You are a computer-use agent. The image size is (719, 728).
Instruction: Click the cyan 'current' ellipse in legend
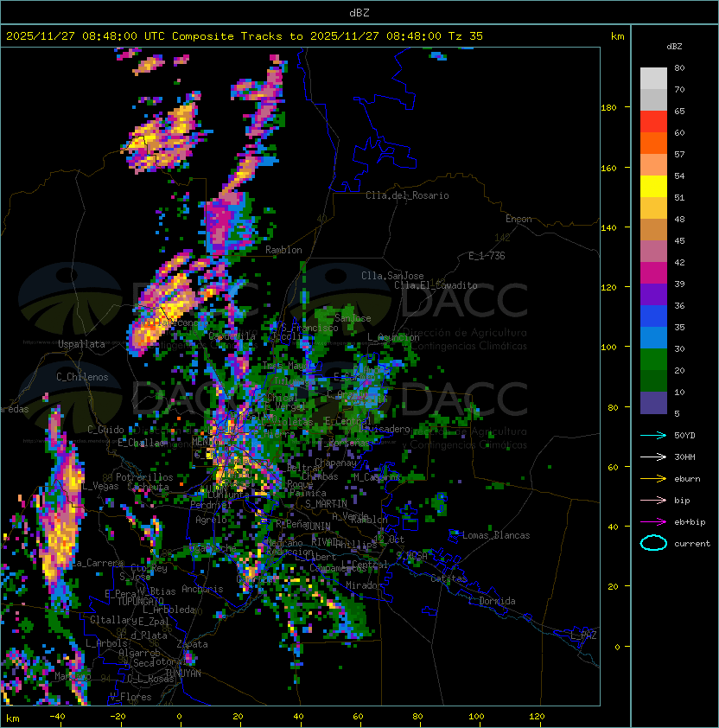tap(653, 543)
